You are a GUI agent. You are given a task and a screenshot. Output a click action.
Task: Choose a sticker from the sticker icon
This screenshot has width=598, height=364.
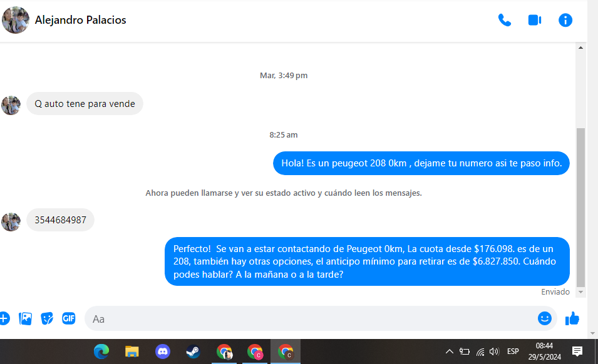coord(47,318)
